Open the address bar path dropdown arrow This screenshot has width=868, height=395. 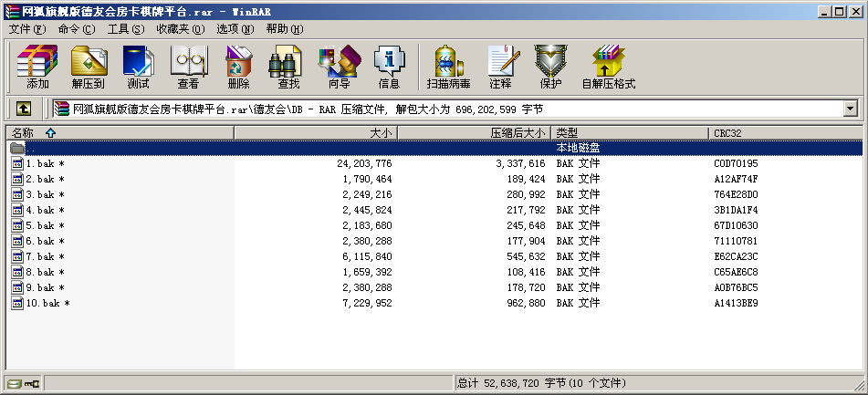[851, 109]
